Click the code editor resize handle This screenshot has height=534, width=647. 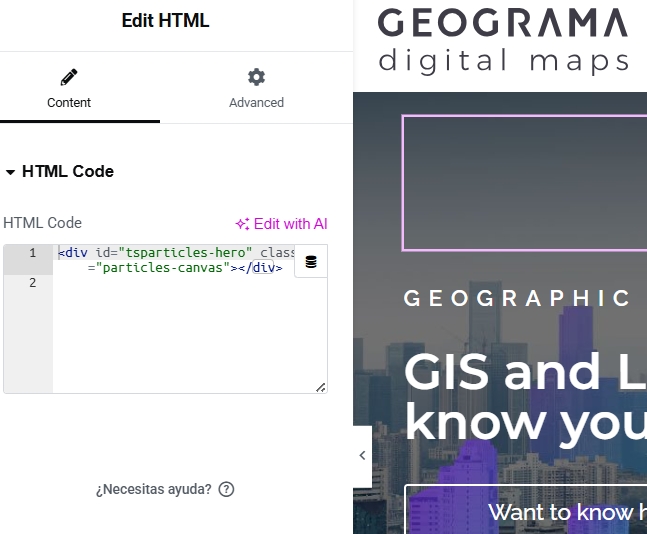click(320, 387)
